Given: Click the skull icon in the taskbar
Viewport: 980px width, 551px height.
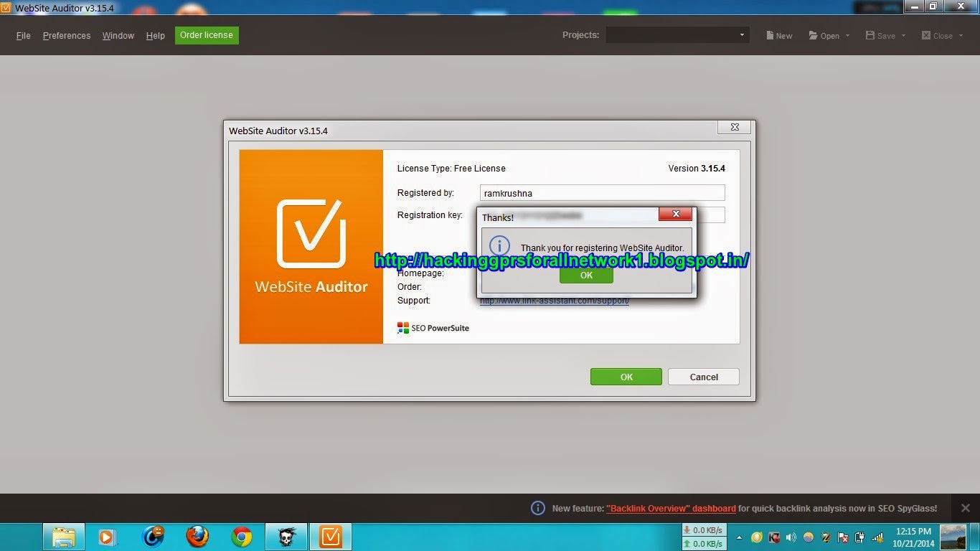Looking at the screenshot, I should (286, 537).
